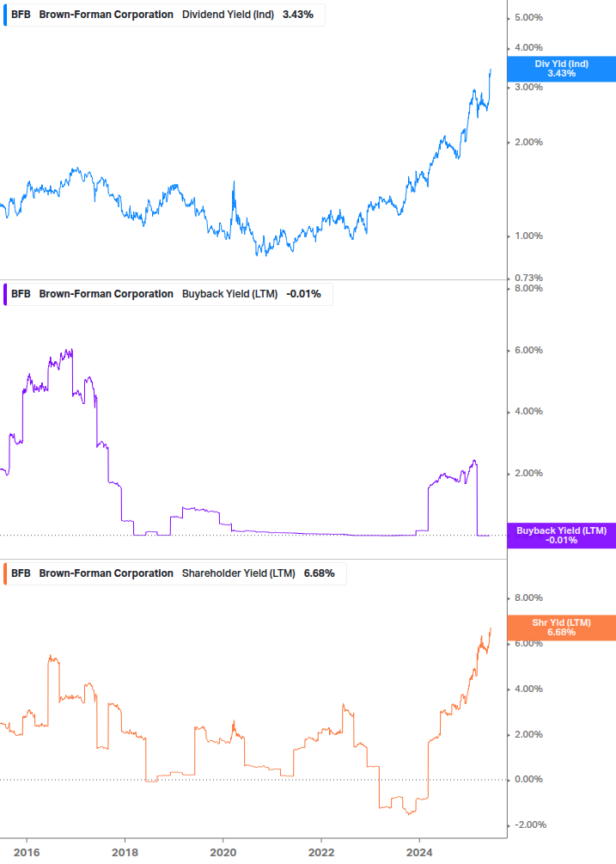Click the Dividend Yield (Ind) legend label

click(x=228, y=15)
